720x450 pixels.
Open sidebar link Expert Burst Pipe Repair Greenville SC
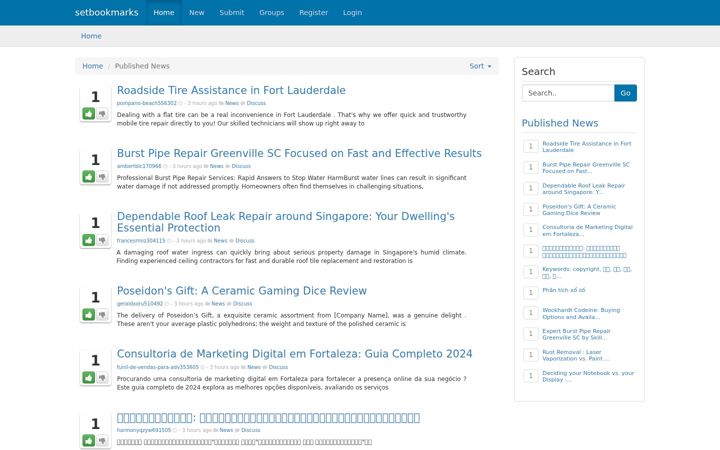tap(576, 334)
